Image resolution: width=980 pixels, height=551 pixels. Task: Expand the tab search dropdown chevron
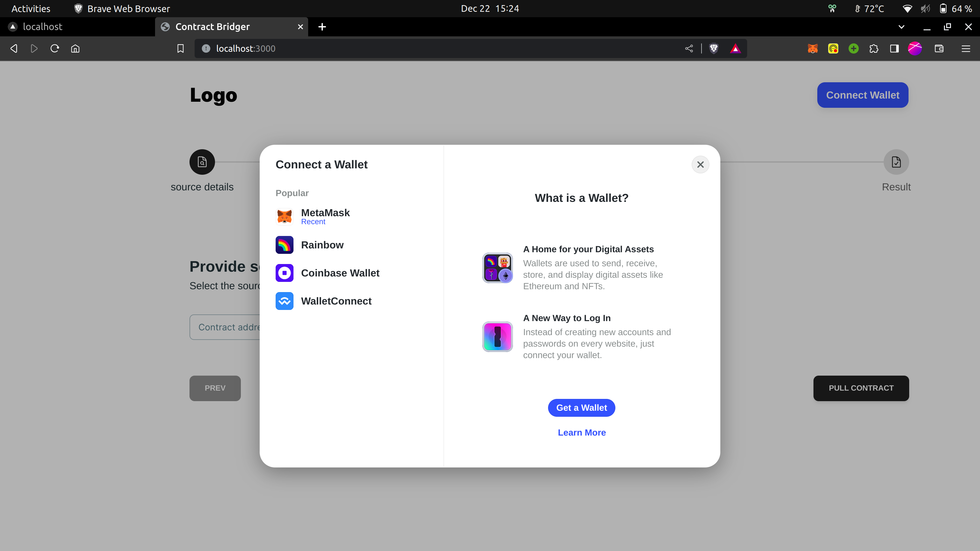(901, 27)
